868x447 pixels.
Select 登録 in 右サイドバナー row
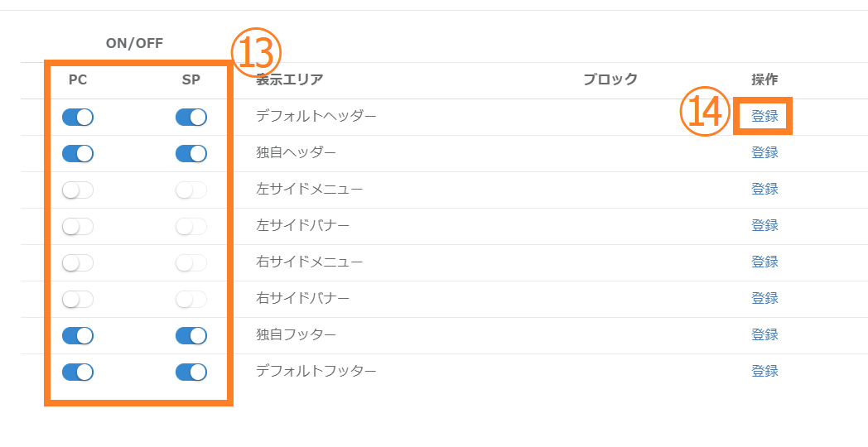[764, 299]
